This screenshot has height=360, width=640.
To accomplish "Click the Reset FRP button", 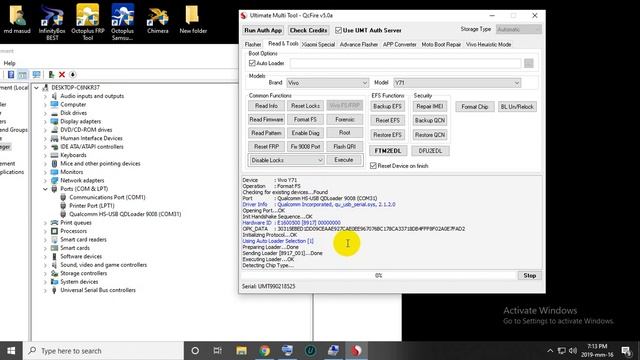I will 266,146.
